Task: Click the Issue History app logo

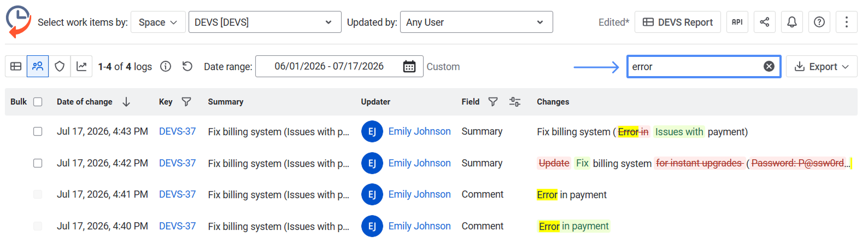Action: click(x=18, y=21)
